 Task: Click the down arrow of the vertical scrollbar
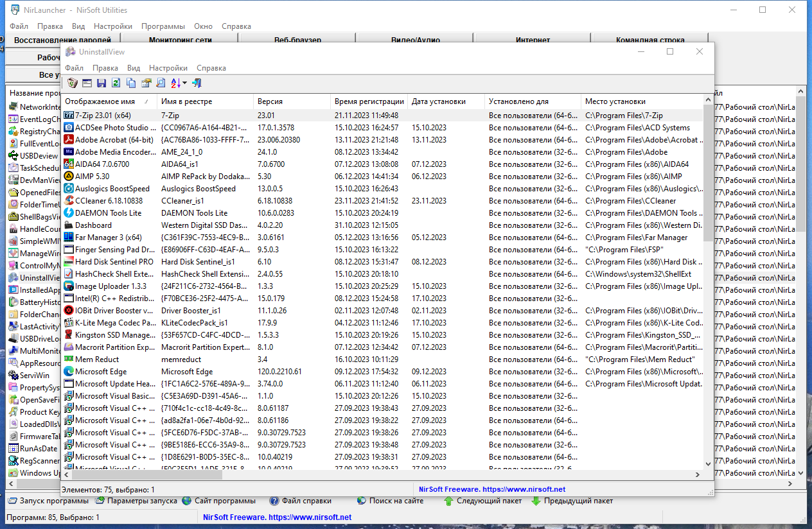coord(708,463)
